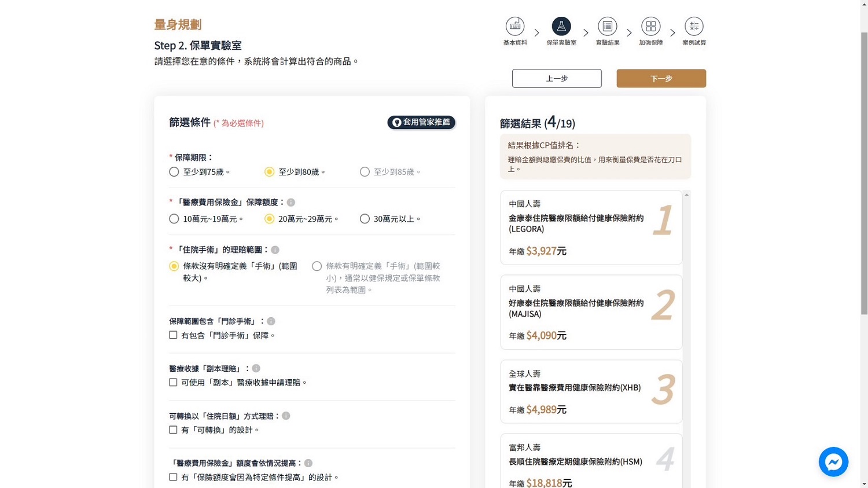868x488 pixels.
Task: Show info icon next to 住院手術 理賠範圍
Action: (275, 250)
